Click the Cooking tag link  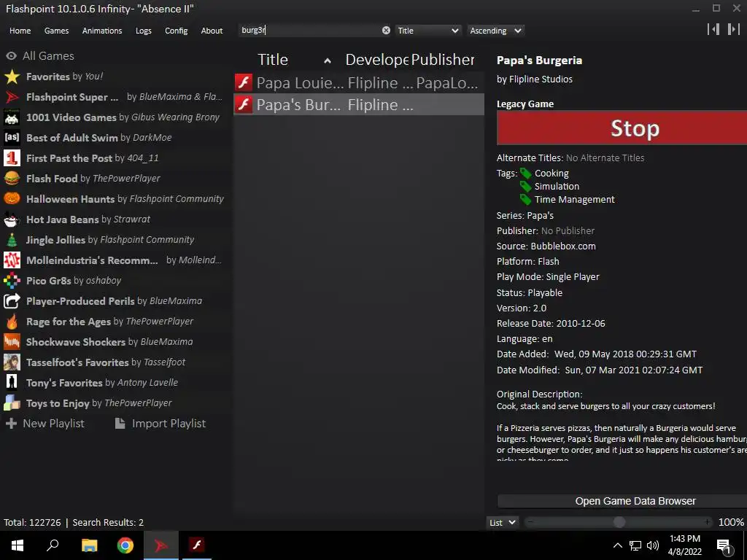551,174
